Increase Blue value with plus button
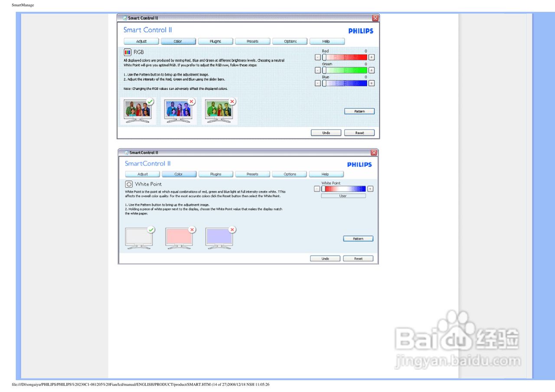Viewport: 555px width, 392px height. click(372, 83)
